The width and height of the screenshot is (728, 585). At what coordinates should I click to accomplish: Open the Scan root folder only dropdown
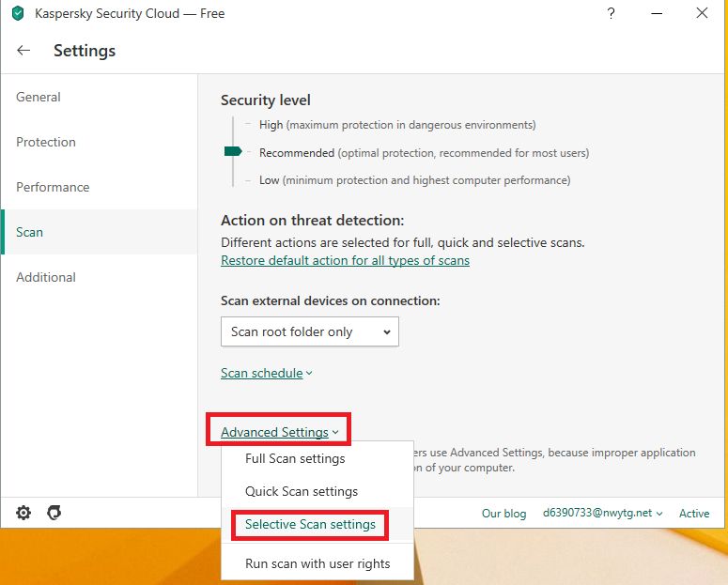coord(310,331)
